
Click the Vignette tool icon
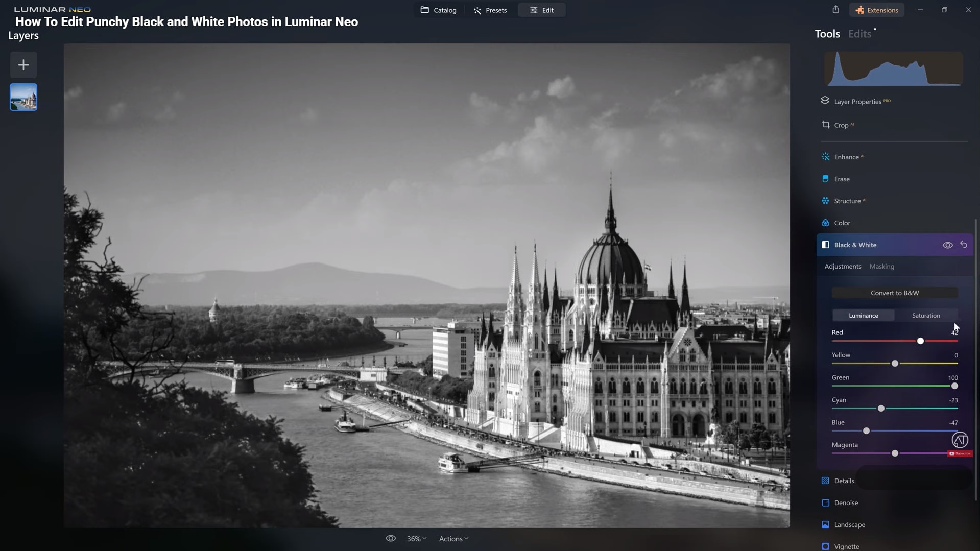(x=825, y=546)
